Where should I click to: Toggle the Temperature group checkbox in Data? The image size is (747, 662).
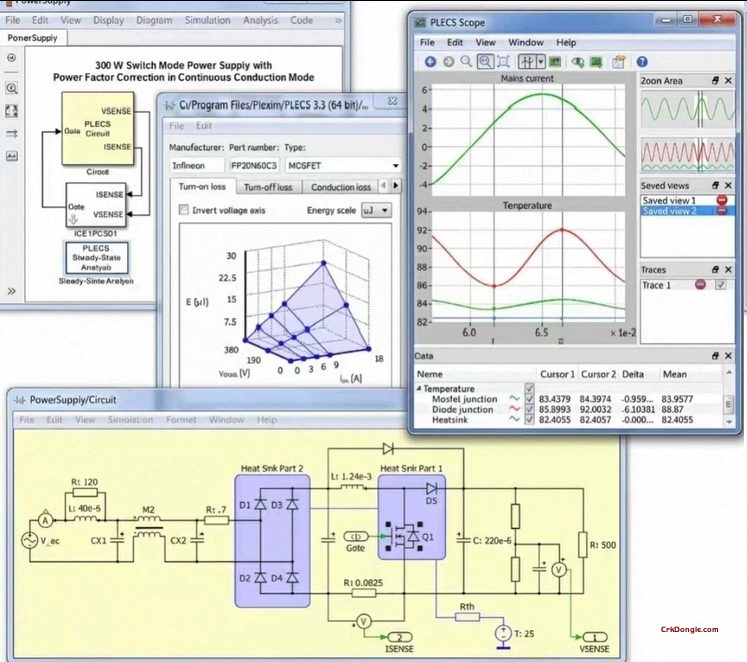[x=529, y=388]
